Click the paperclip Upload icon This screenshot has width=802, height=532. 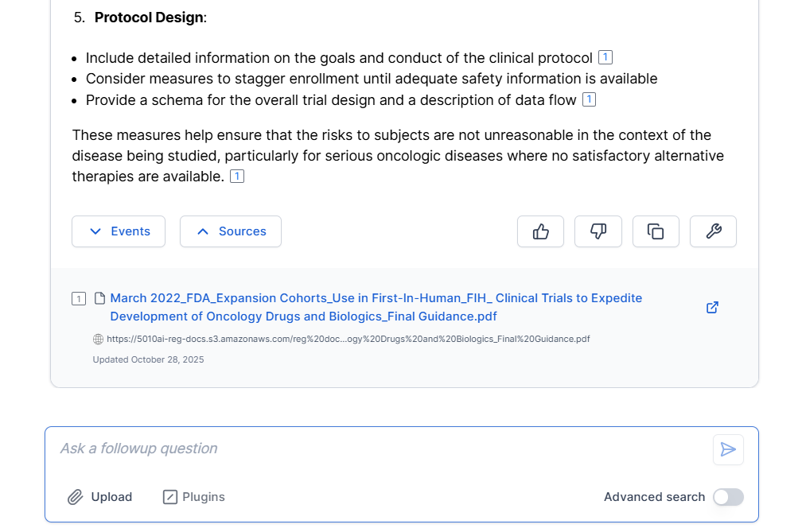[x=75, y=497]
